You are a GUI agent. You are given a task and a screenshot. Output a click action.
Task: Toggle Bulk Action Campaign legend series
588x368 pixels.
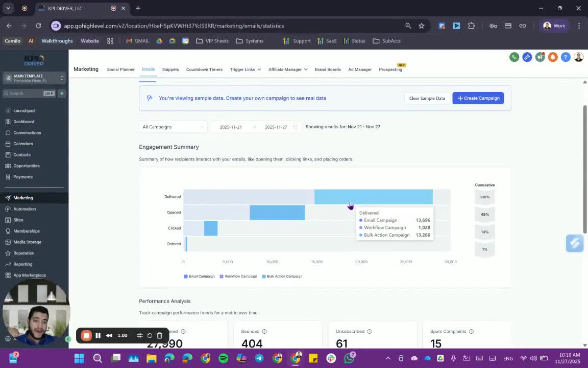pyautogui.click(x=282, y=277)
